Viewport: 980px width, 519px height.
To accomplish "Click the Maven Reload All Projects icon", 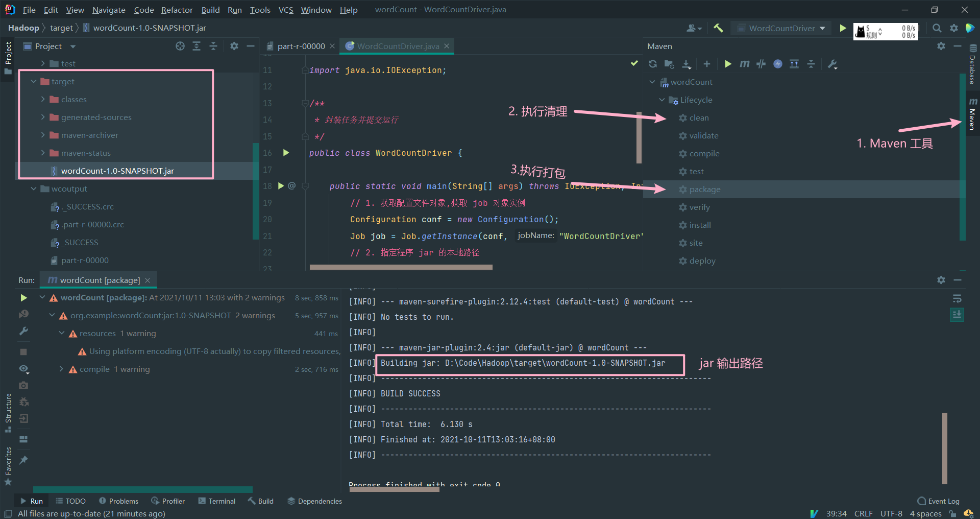I will pos(652,64).
